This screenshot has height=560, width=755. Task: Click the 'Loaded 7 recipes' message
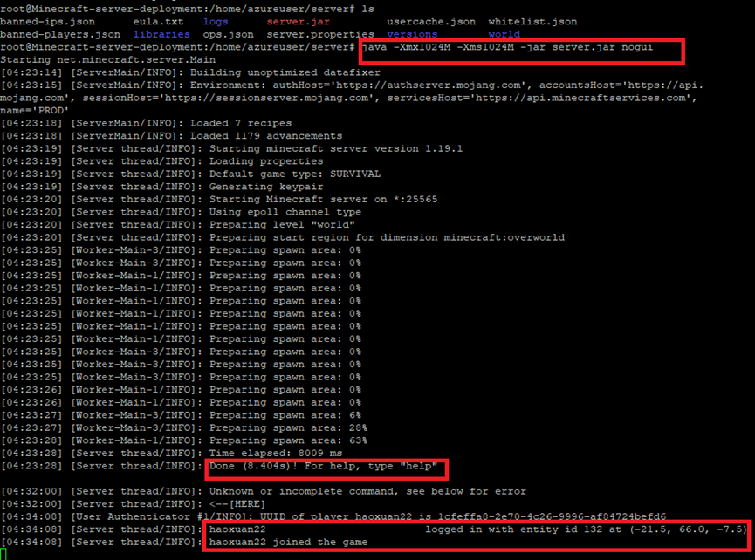point(241,123)
